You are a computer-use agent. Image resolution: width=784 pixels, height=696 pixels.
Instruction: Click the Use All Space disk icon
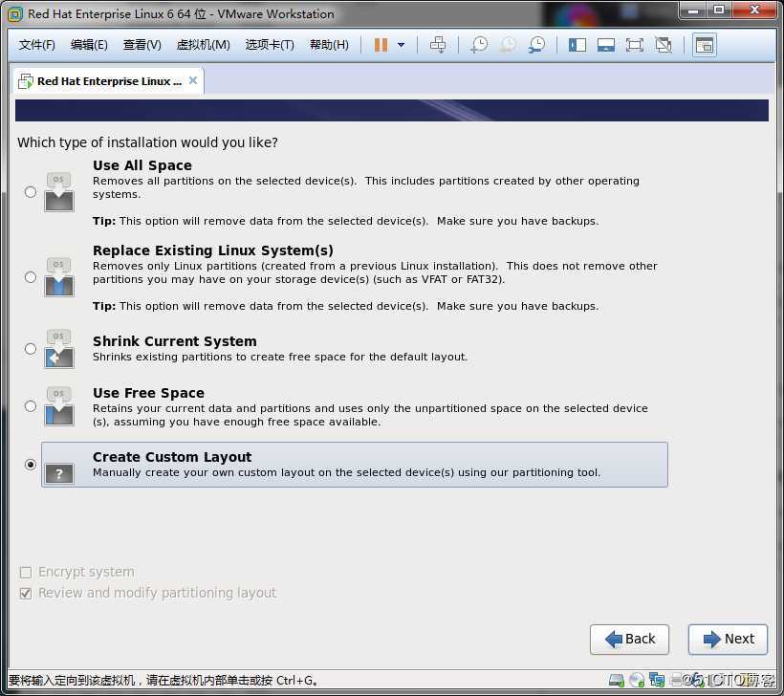(x=59, y=192)
